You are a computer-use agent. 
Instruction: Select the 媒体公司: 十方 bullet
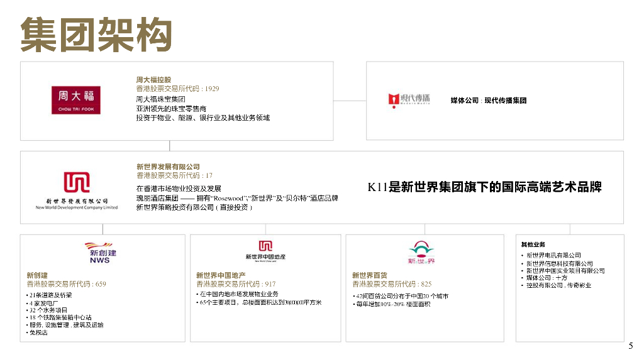pyautogui.click(x=545, y=278)
